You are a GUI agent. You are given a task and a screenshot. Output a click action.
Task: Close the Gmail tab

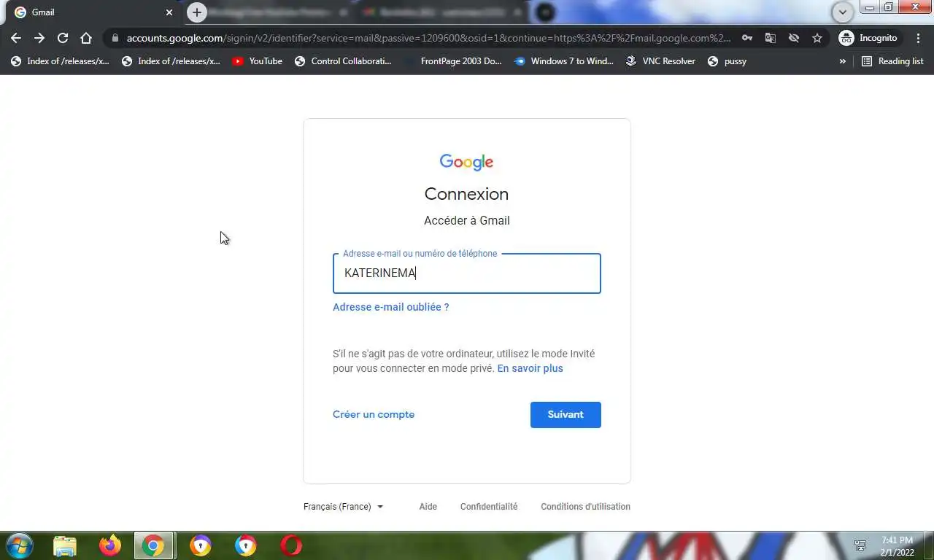pos(169,12)
